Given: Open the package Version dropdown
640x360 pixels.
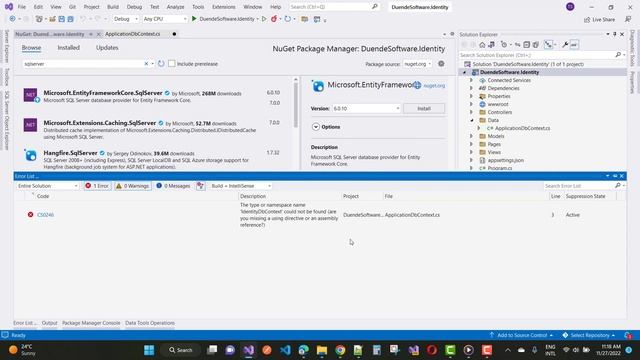Looking at the screenshot, I should tap(366, 109).
